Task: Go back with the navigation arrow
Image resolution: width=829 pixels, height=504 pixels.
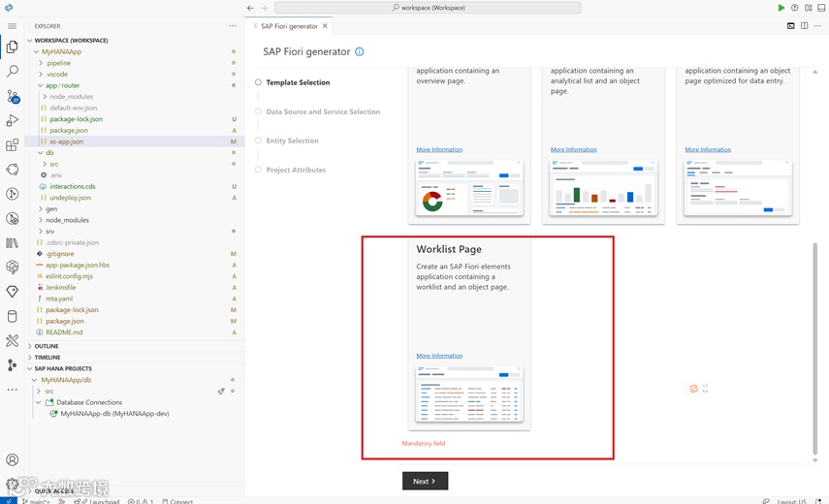Action: tap(250, 8)
